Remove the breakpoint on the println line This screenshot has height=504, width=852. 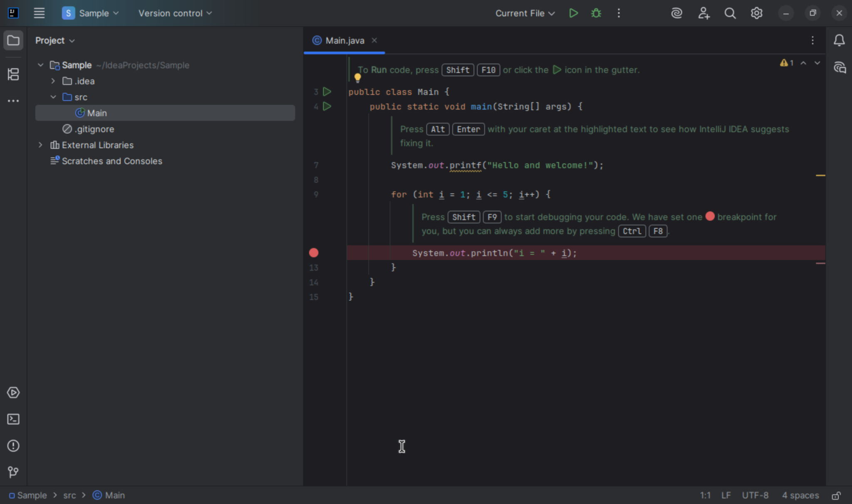(x=313, y=252)
